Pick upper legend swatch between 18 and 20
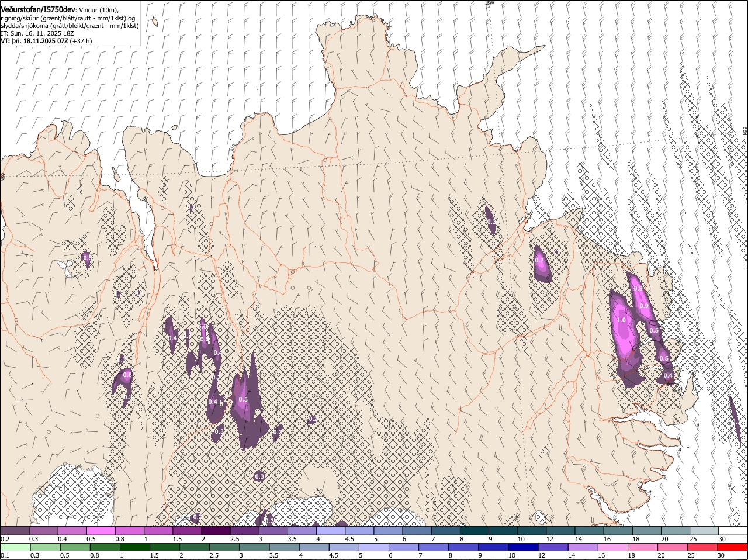748x560 pixels. pyautogui.click(x=646, y=531)
